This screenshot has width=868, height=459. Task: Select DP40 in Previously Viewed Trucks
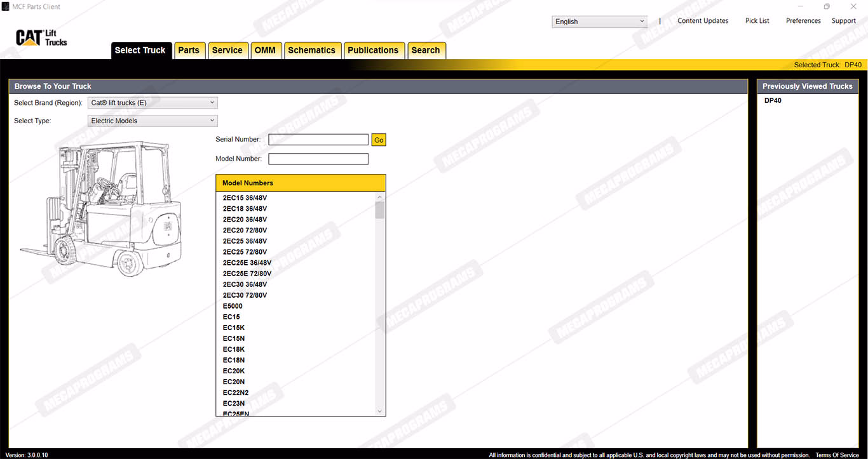pyautogui.click(x=773, y=101)
